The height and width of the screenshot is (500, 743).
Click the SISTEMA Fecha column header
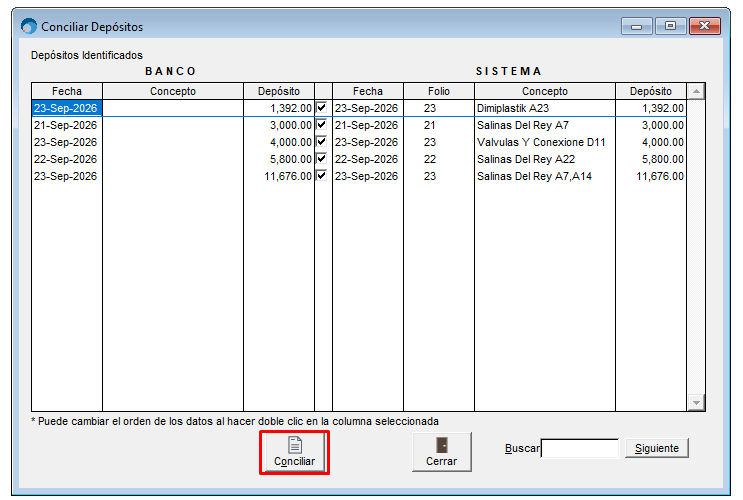coord(368,91)
